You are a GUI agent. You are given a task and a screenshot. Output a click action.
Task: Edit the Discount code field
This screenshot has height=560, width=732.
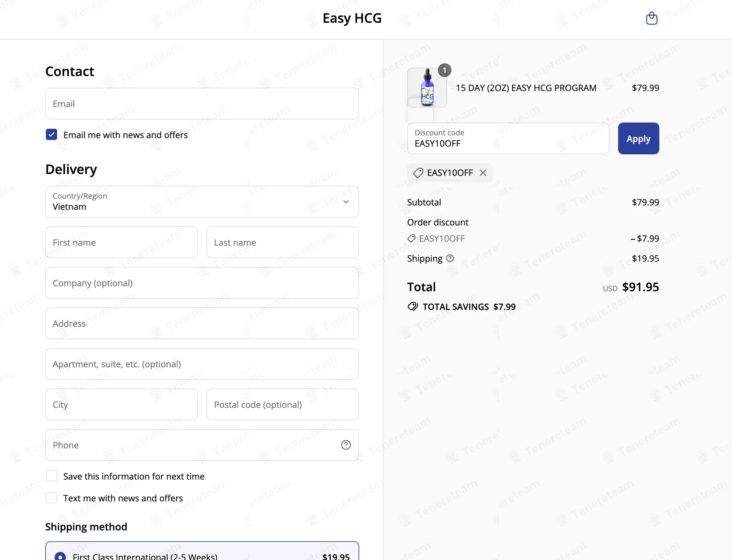508,139
